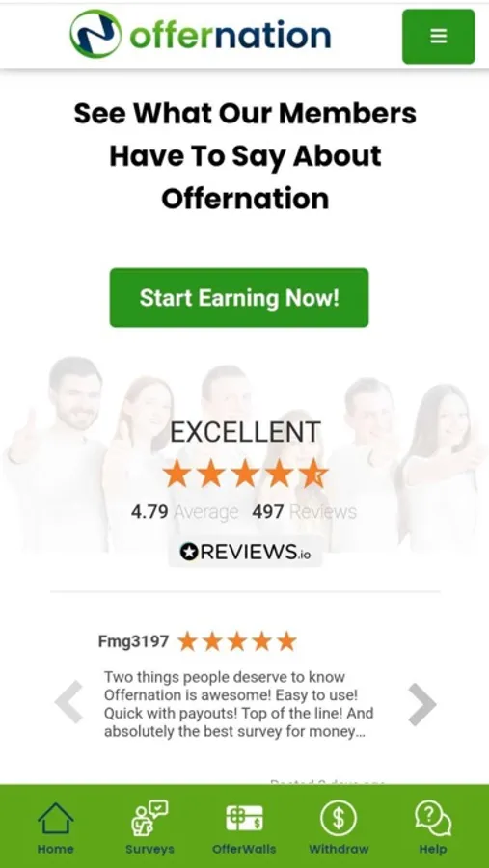The height and width of the screenshot is (868, 489).
Task: Click the orange overall star rating
Action: [245, 474]
